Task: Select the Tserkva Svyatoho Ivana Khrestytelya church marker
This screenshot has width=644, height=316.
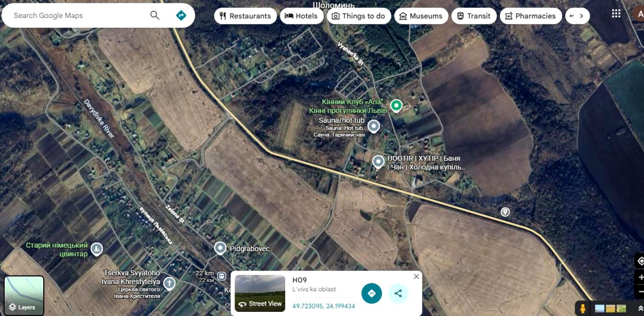Action: [169, 283]
